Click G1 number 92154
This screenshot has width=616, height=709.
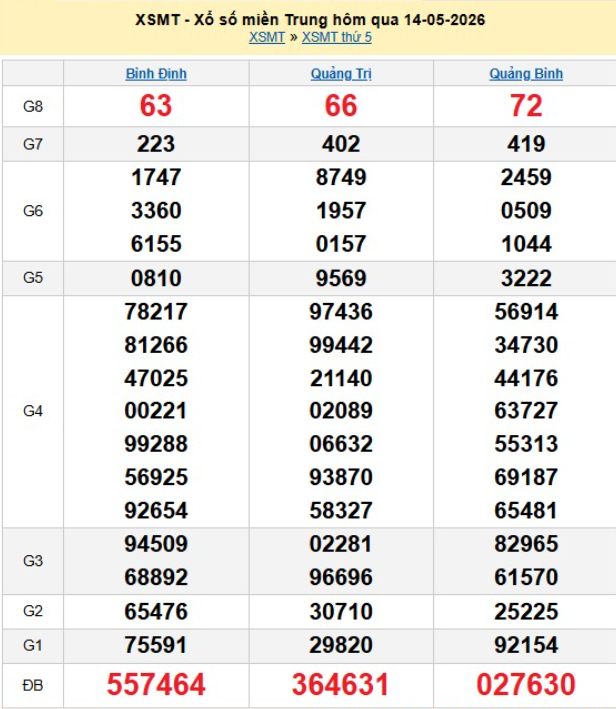coord(526,645)
